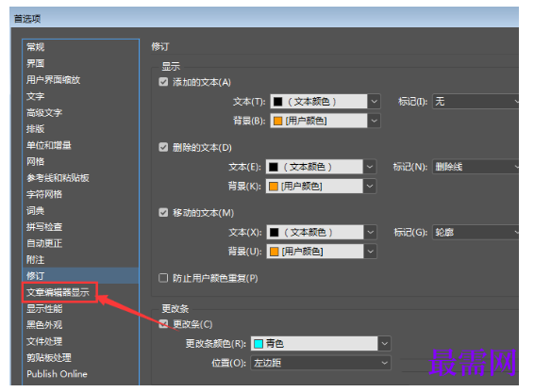Toggle 移动的文本(M) checkbox
This screenshot has width=534, height=392.
[163, 213]
